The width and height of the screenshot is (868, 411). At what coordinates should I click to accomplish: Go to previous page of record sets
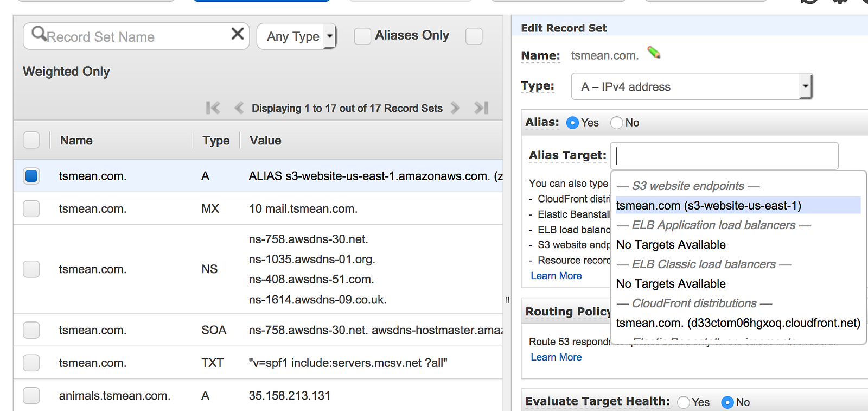(x=239, y=108)
